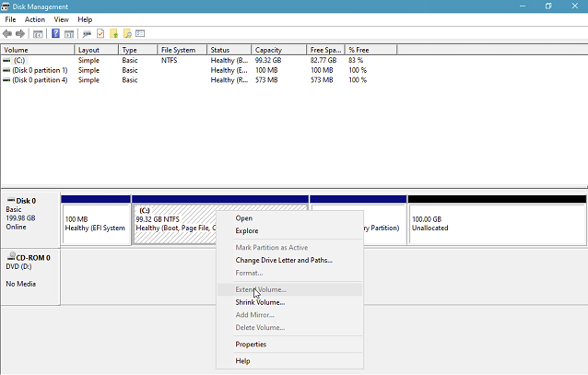Sort by File System column header
Screen dimensions: 588x375
point(178,50)
